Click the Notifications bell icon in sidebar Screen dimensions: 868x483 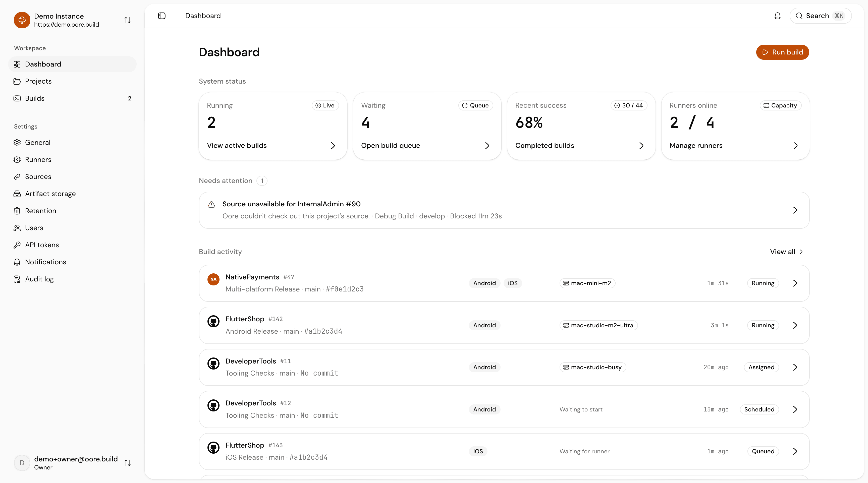click(x=17, y=262)
